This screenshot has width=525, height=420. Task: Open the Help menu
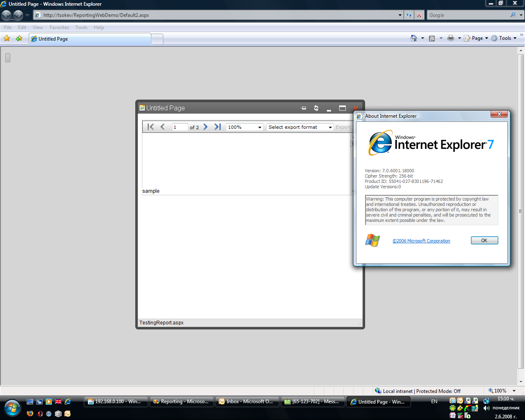tap(99, 27)
